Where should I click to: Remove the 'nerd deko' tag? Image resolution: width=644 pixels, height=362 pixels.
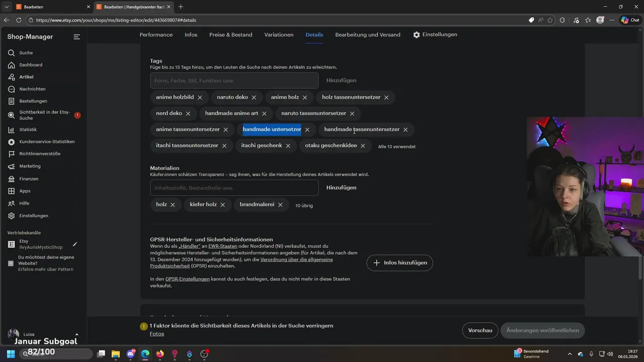pyautogui.click(x=188, y=114)
